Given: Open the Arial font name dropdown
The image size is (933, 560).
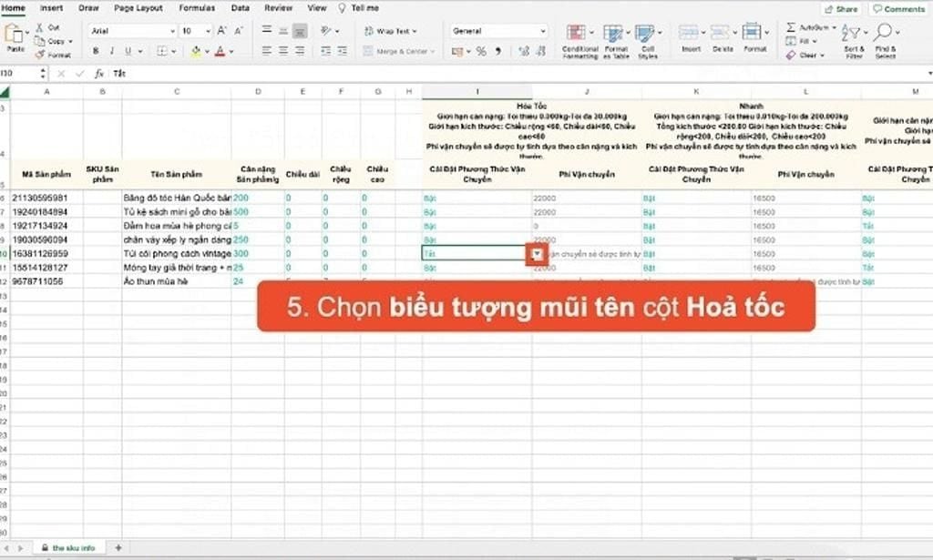Looking at the screenshot, I should click(x=171, y=31).
